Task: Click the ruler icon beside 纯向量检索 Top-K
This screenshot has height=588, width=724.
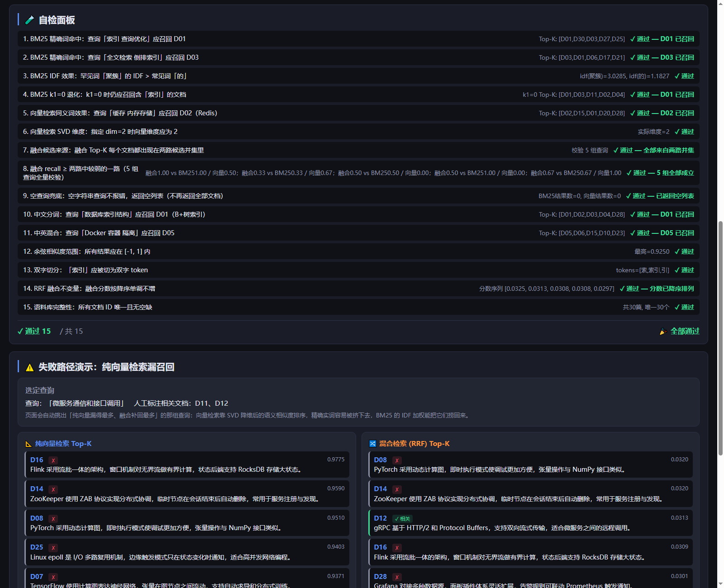Action: tap(29, 444)
